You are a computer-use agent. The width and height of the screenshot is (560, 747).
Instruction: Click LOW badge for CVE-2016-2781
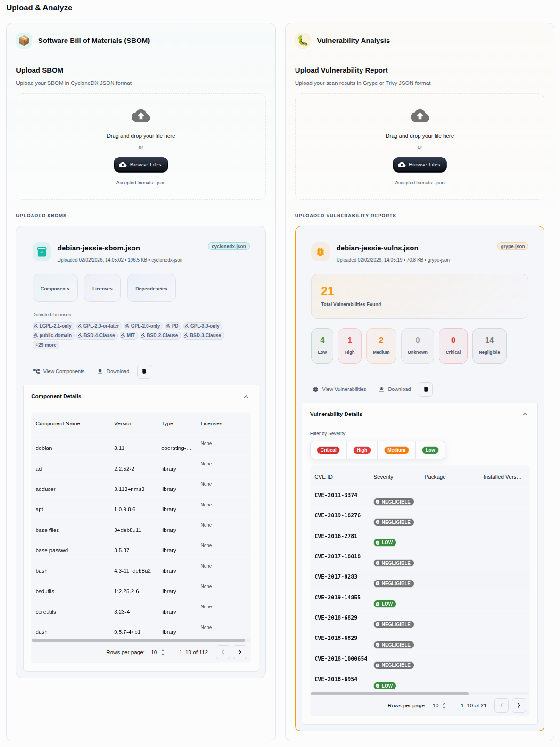tap(385, 543)
